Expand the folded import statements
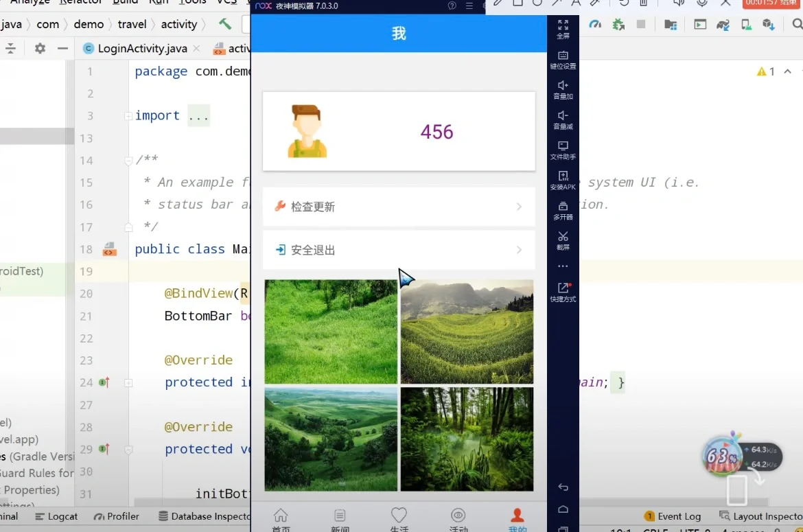The image size is (803, 532). click(198, 115)
